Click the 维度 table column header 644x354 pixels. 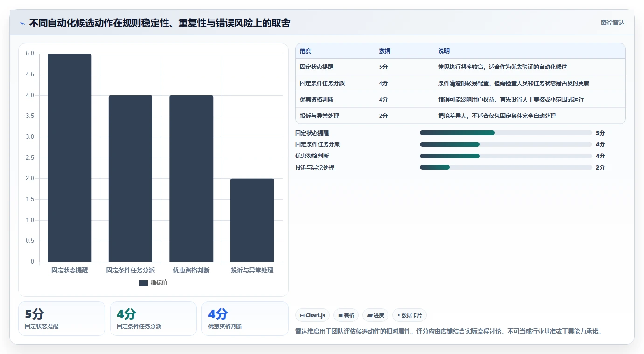click(x=305, y=51)
